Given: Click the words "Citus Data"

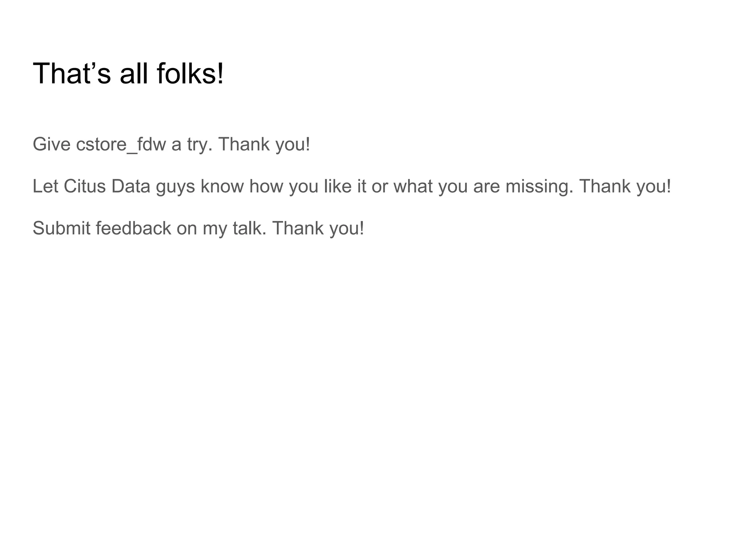Looking at the screenshot, I should tap(107, 186).
